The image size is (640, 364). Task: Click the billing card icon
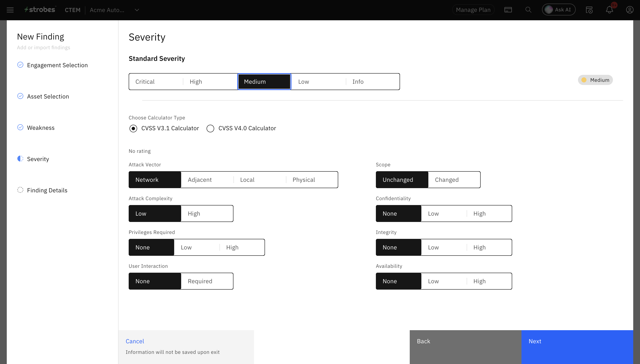click(x=508, y=10)
